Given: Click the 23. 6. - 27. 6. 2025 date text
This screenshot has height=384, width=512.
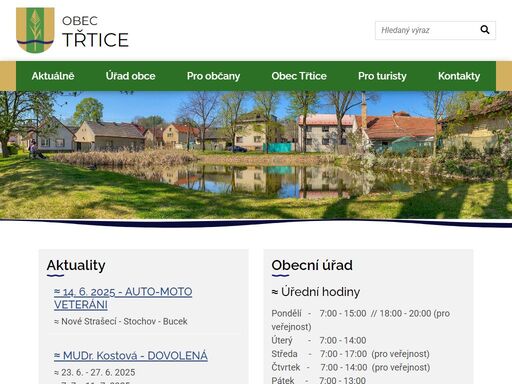Looking at the screenshot, I should pyautogui.click(x=95, y=372).
